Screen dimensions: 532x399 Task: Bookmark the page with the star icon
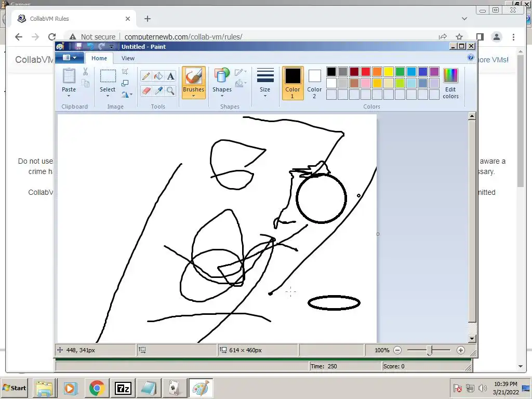(x=459, y=37)
